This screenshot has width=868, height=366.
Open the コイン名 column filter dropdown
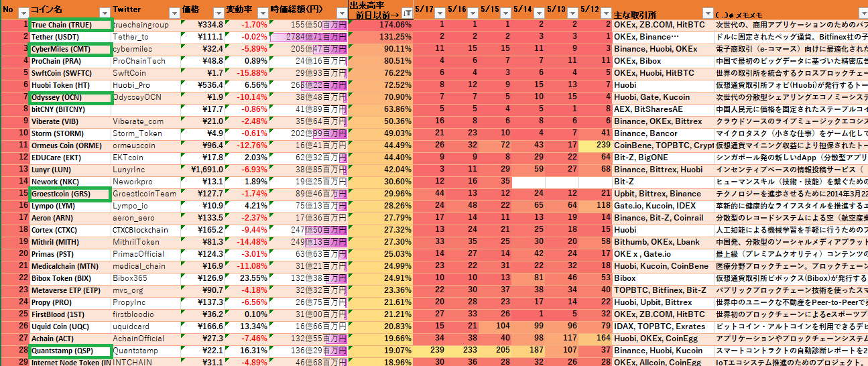pos(104,13)
